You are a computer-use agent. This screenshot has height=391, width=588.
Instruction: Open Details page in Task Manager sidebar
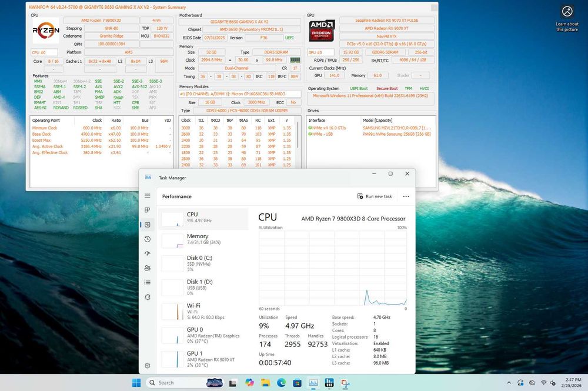(x=148, y=282)
